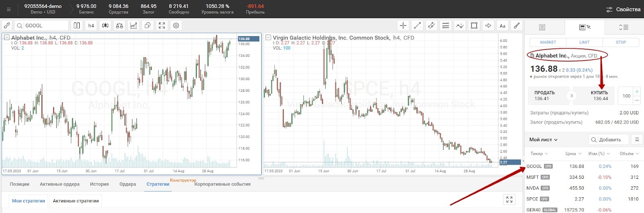Open the indicators icon in toolbar
Screen dimensions: 644x213
[134, 25]
